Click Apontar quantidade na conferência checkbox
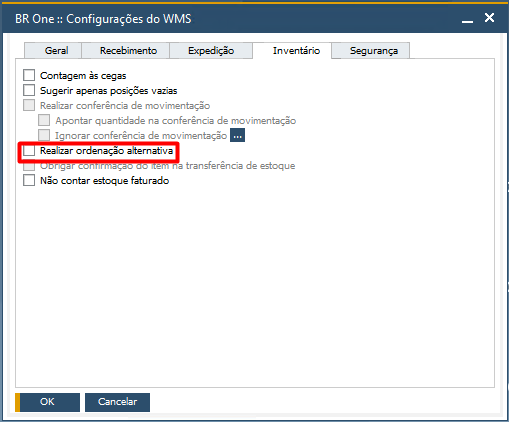The height and width of the screenshot is (422, 509). [44, 120]
